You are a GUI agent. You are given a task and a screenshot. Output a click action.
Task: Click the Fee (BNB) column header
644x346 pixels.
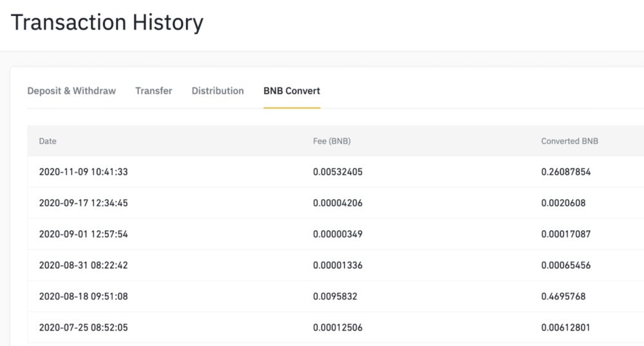click(332, 141)
